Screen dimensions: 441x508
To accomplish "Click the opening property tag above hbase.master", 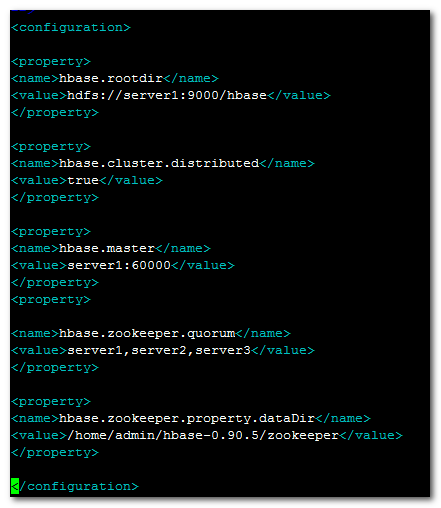I will pos(51,231).
